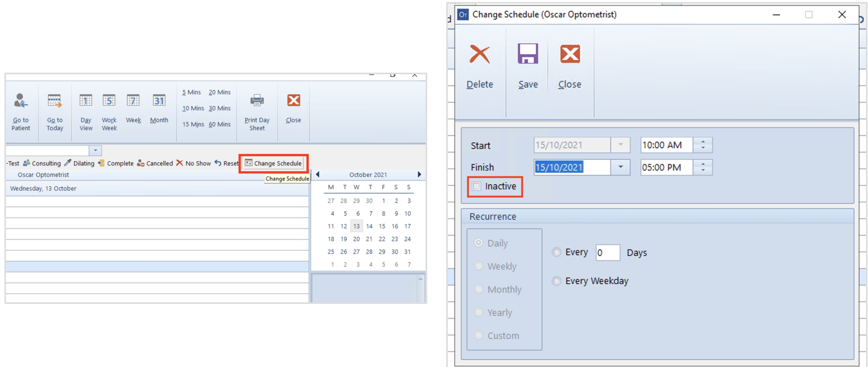
Task: Print the Day Sheet
Action: (x=257, y=112)
